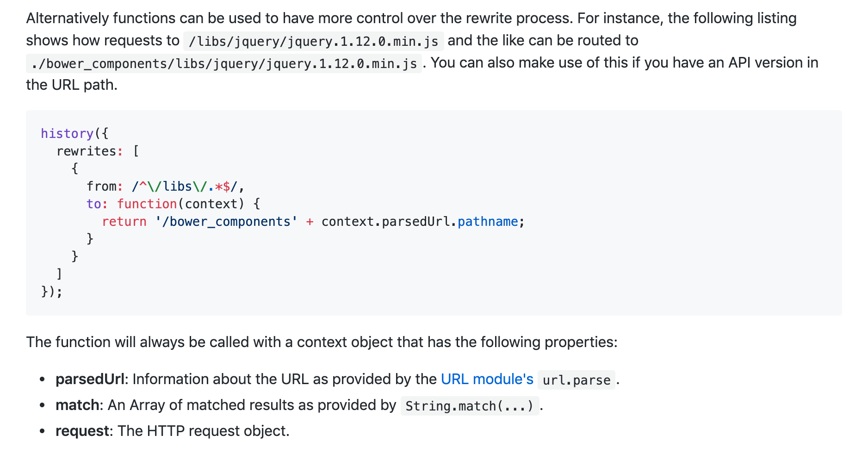
Task: Open the "URL module's" link
Action: [x=487, y=379]
